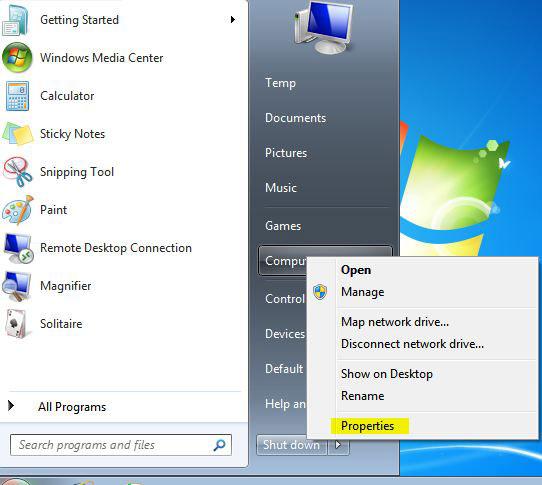Click the Shut down button

pyautogui.click(x=291, y=445)
